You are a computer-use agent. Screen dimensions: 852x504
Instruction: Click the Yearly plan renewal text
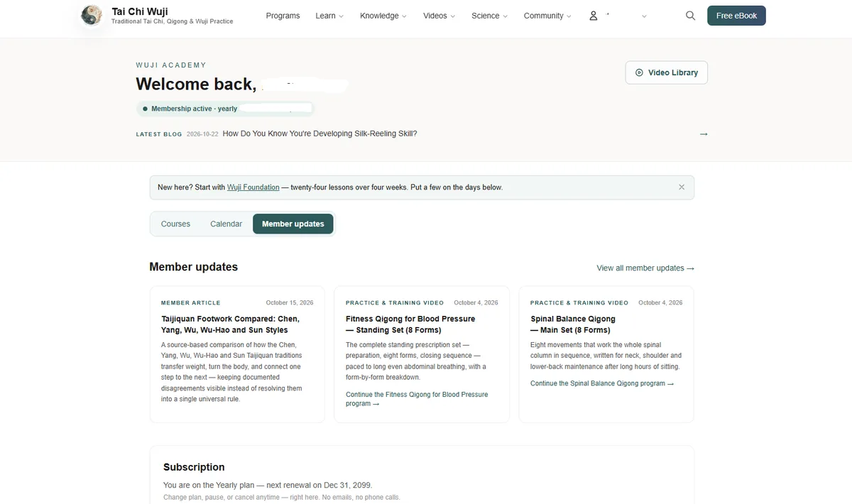pos(268,485)
